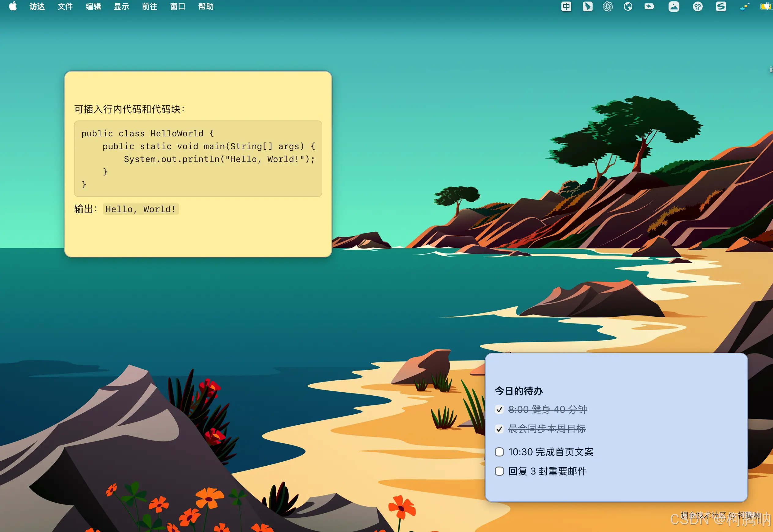
Task: Open the 访达 menu
Action: pos(37,6)
